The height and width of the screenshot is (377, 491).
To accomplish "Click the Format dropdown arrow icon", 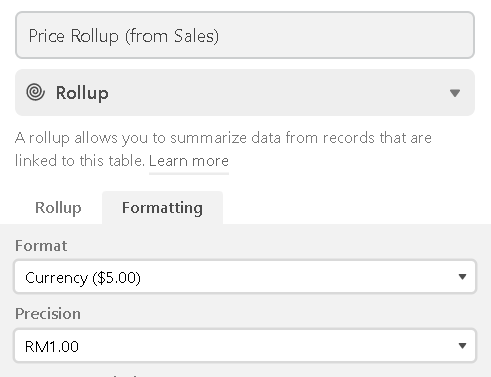I will click(462, 277).
